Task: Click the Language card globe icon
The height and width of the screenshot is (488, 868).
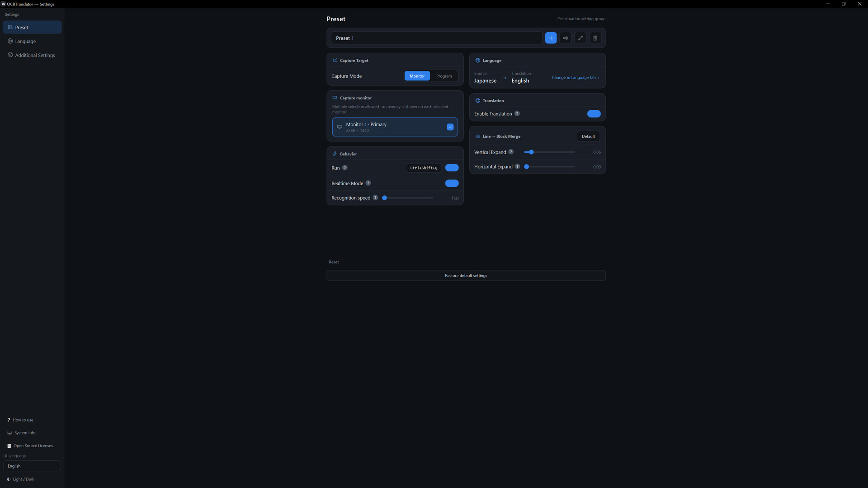Action: point(478,60)
